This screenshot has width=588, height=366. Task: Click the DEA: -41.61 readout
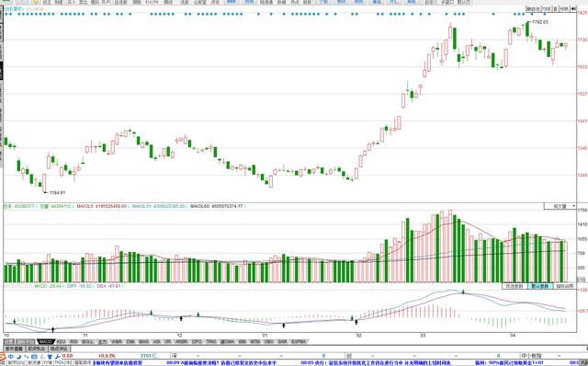click(109, 286)
